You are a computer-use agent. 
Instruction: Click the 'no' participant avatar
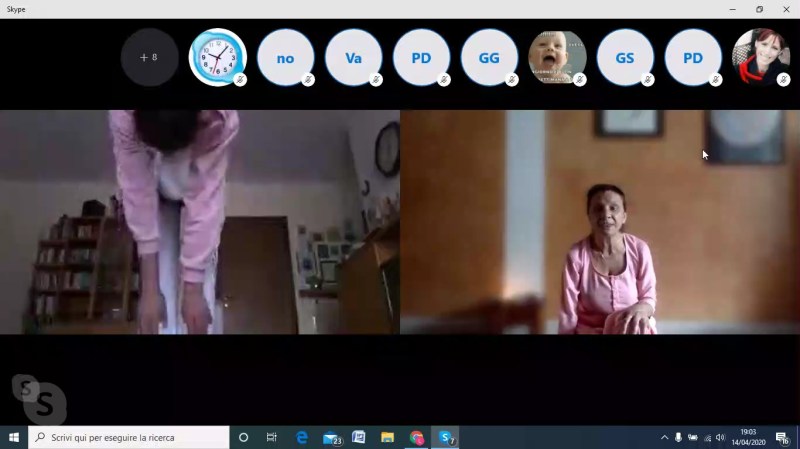(x=285, y=58)
